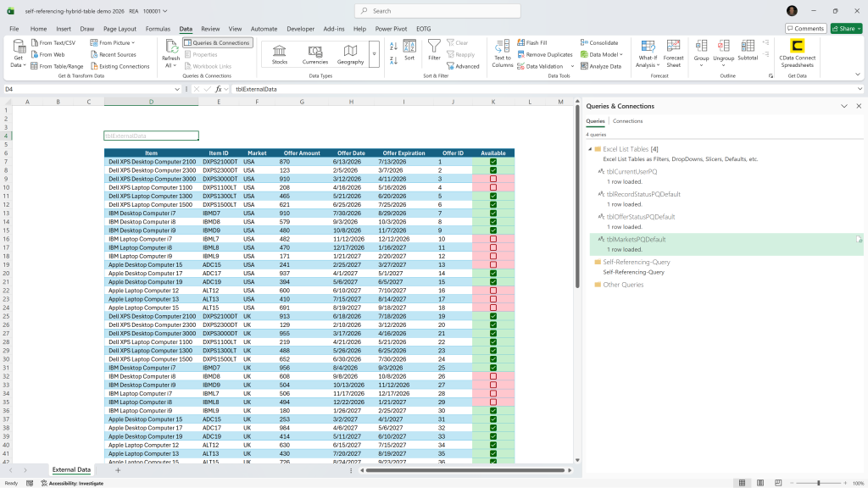
Task: Open Accessibility: Investigate in status bar
Action: [x=72, y=483]
